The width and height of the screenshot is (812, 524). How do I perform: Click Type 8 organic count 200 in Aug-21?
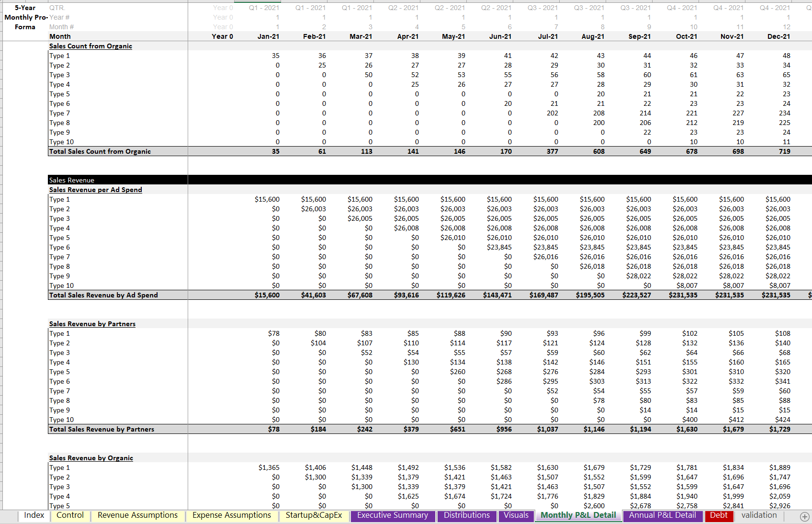point(598,123)
